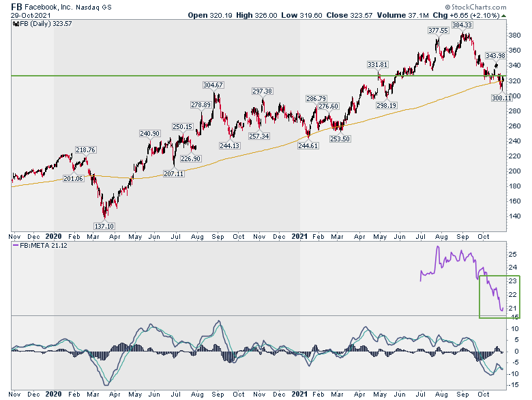This screenshot has height=400, width=532.
Task: Click the FB (Daily) 323.57 legend label
Action: pos(46,24)
